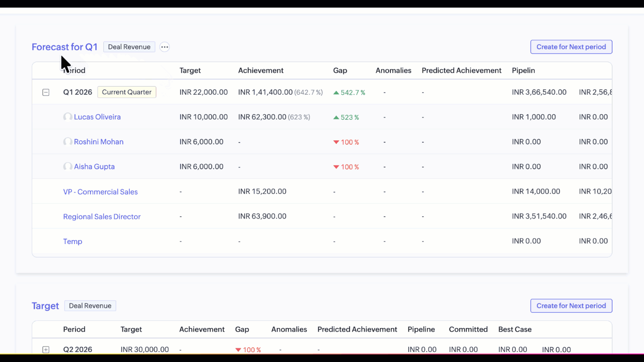Open the VP - Commercial Sales role
This screenshot has height=362, width=644.
(x=100, y=192)
